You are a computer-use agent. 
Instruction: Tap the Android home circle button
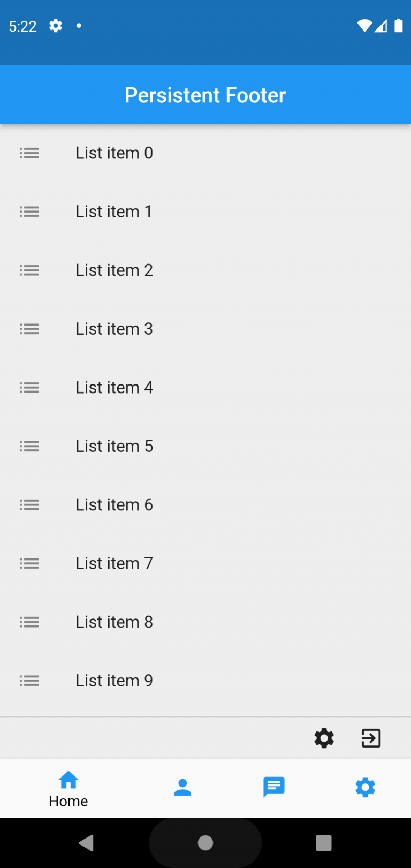click(205, 842)
